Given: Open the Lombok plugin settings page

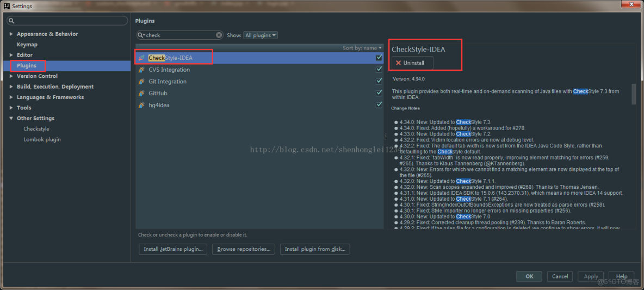Looking at the screenshot, I should click(x=42, y=139).
